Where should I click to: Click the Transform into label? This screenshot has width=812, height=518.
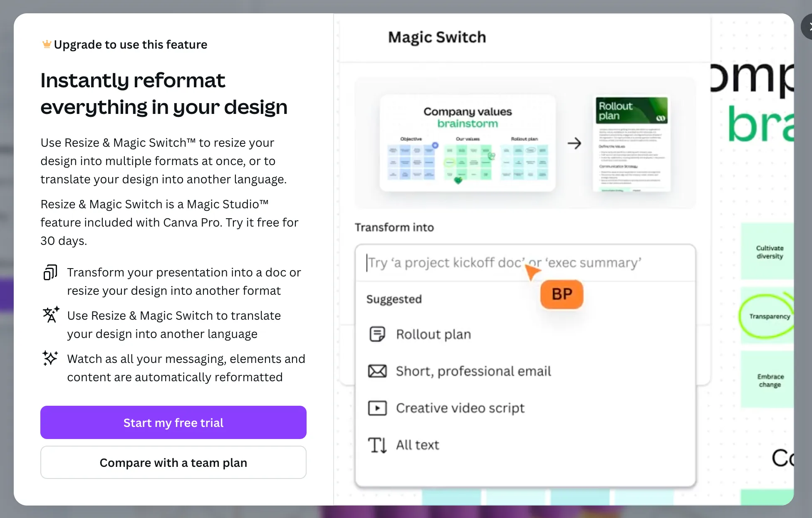click(x=394, y=227)
